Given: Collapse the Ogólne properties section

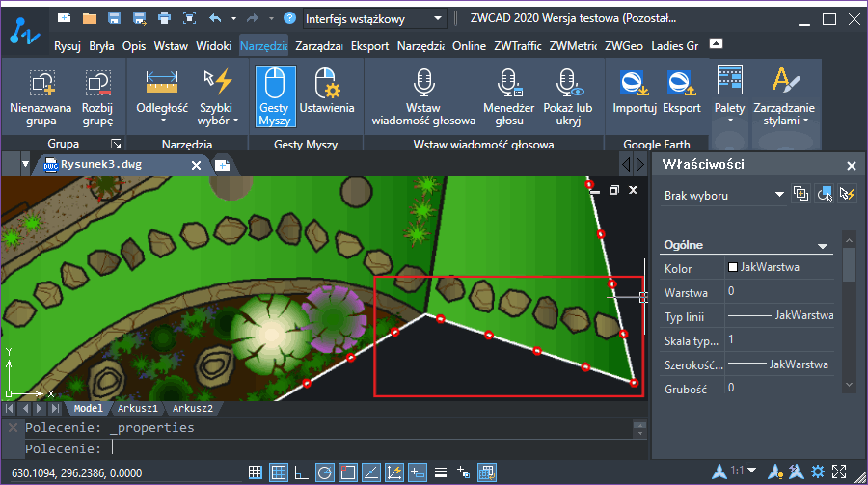Looking at the screenshot, I should click(x=823, y=245).
